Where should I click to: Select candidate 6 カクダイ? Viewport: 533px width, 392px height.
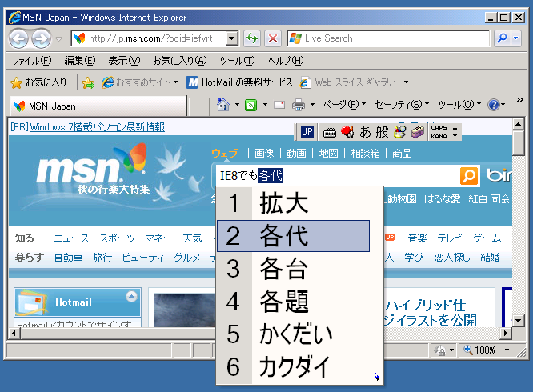pyautogui.click(x=293, y=367)
